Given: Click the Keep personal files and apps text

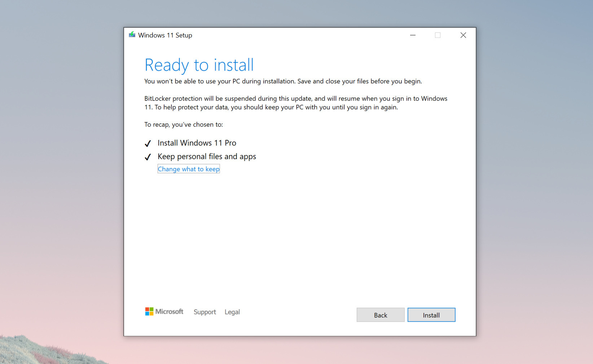Looking at the screenshot, I should [x=207, y=156].
